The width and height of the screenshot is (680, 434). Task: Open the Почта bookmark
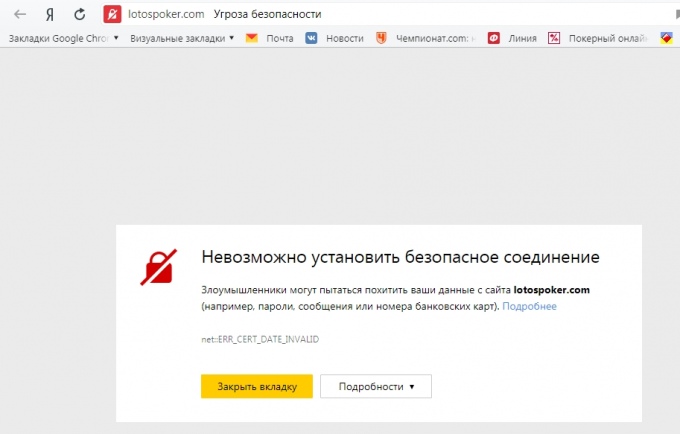pyautogui.click(x=280, y=38)
